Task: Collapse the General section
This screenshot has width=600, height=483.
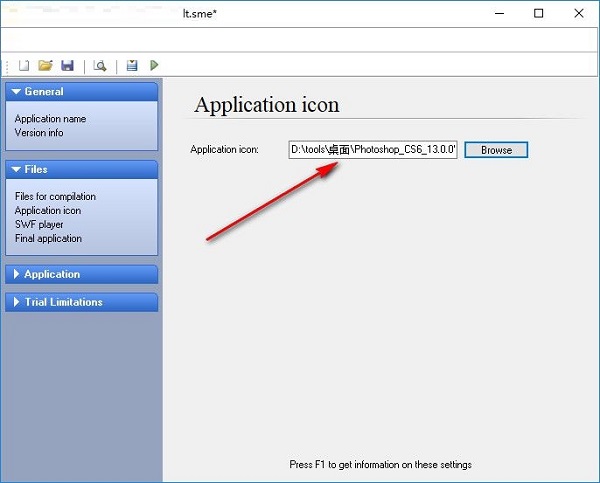Action: click(82, 91)
